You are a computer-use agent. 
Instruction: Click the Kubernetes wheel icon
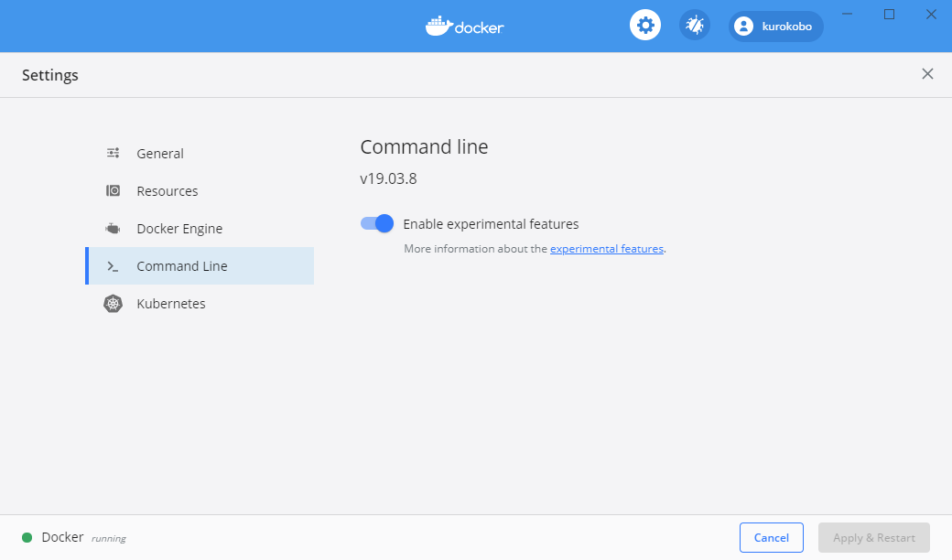[x=113, y=304]
